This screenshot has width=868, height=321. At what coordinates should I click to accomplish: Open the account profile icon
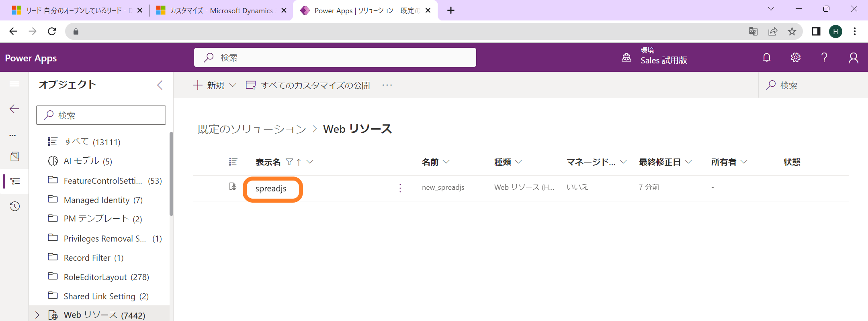[854, 58]
